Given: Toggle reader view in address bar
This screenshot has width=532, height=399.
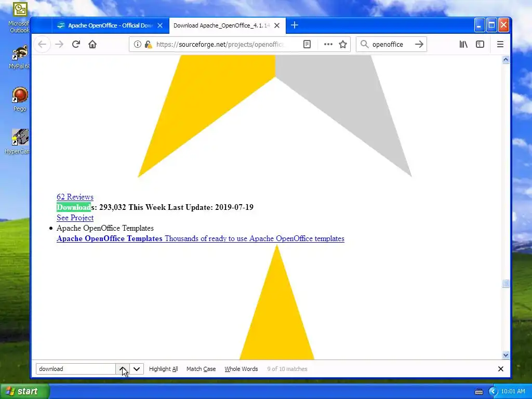Looking at the screenshot, I should tap(307, 44).
